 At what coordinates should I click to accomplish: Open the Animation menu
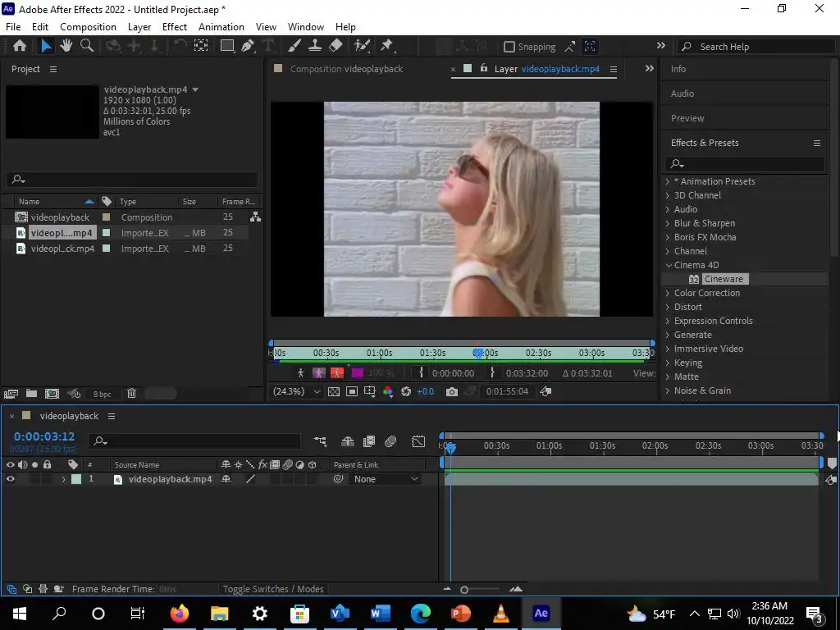click(x=221, y=27)
